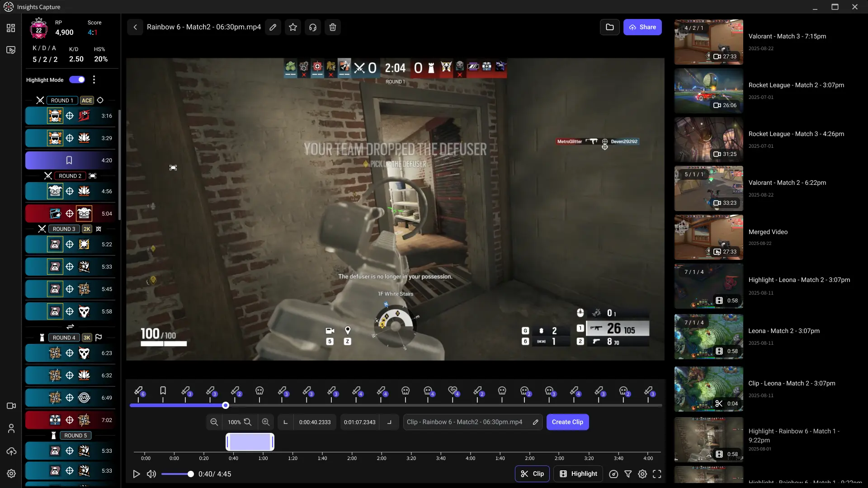868x488 pixels.
Task: Zoom in the timeline
Action: (266, 422)
